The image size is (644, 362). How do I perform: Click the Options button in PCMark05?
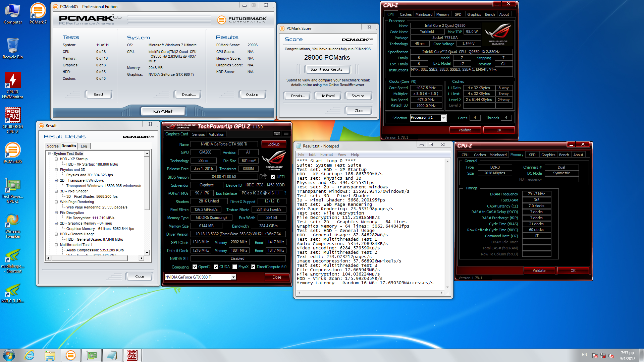click(254, 95)
